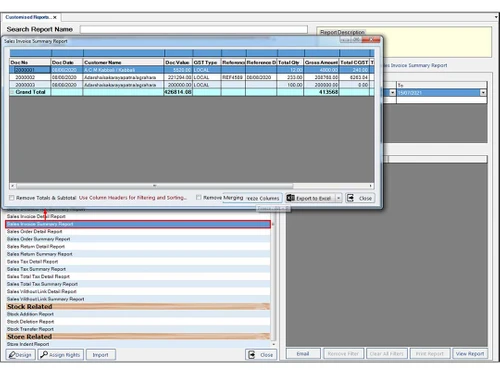Select Sales Without Link Summary Report
The image size is (500, 375).
click(138, 299)
